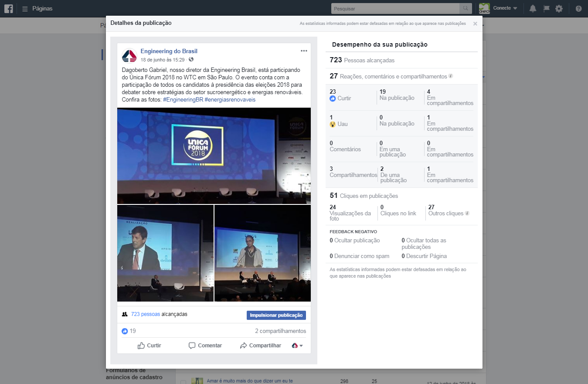The height and width of the screenshot is (384, 588).
Task: Open the settings gear in top bar
Action: [x=559, y=8]
